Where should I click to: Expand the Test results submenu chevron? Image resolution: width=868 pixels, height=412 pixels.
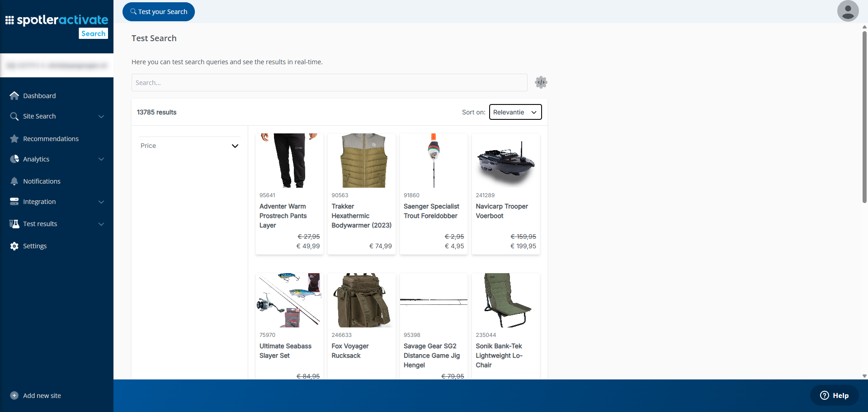[x=101, y=224]
